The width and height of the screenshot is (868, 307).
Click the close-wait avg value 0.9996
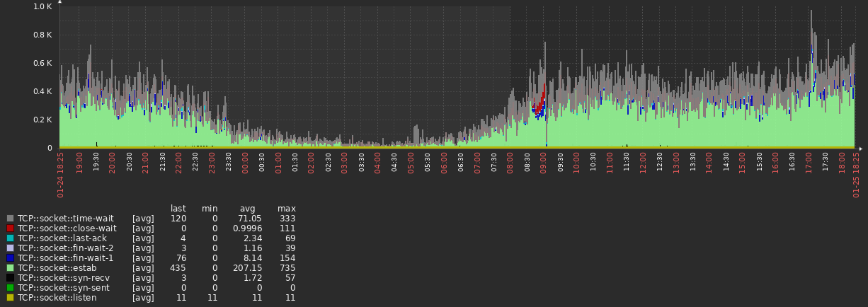click(x=247, y=228)
